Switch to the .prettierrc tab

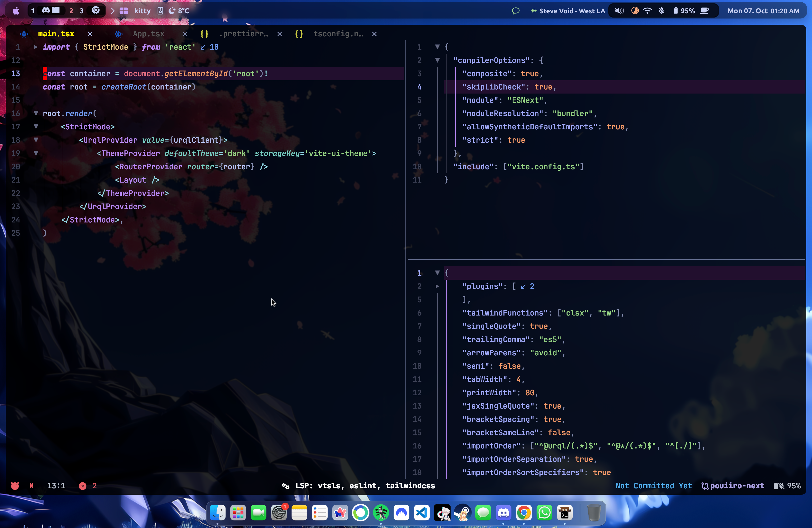coord(244,34)
